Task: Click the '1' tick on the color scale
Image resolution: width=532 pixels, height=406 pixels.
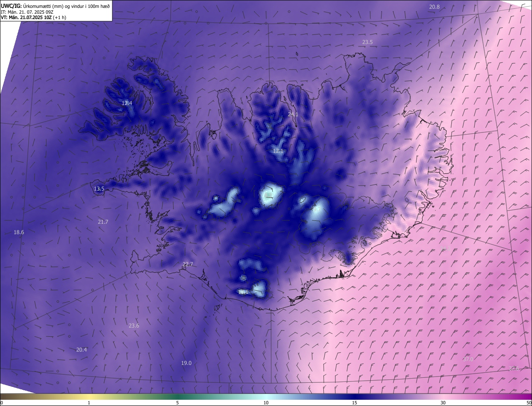Action: click(x=89, y=403)
